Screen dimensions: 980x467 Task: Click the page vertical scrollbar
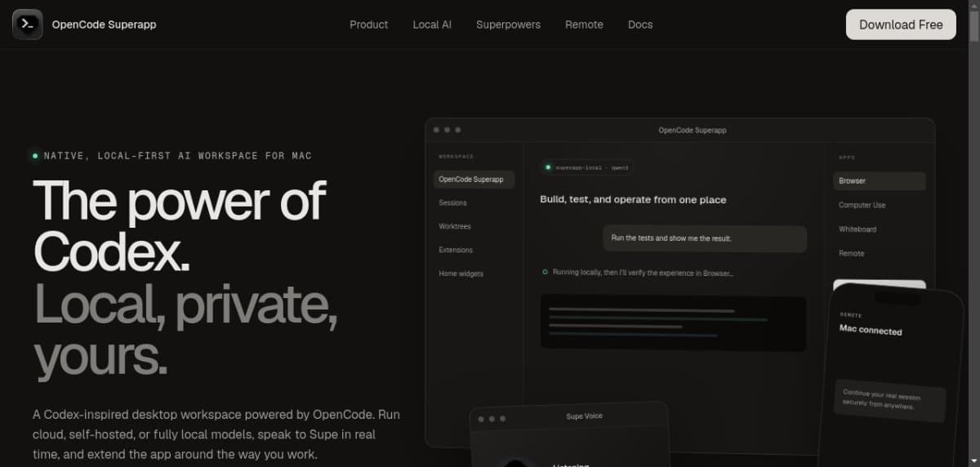tap(973, 233)
